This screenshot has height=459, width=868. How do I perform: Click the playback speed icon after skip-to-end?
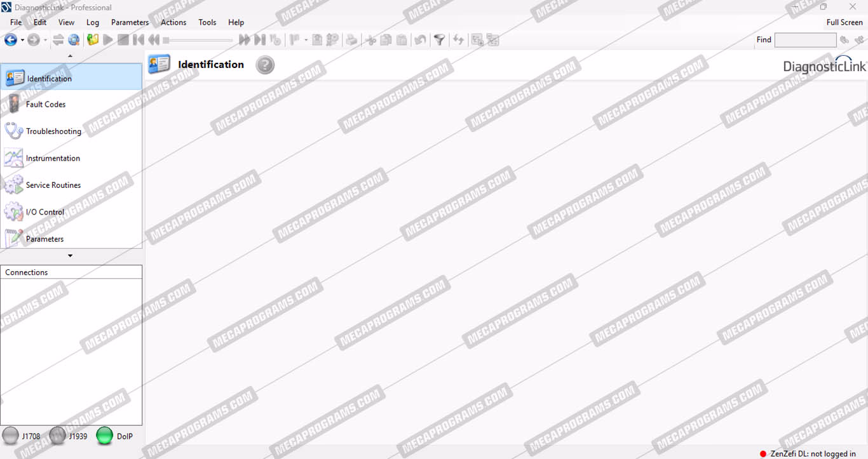[275, 40]
